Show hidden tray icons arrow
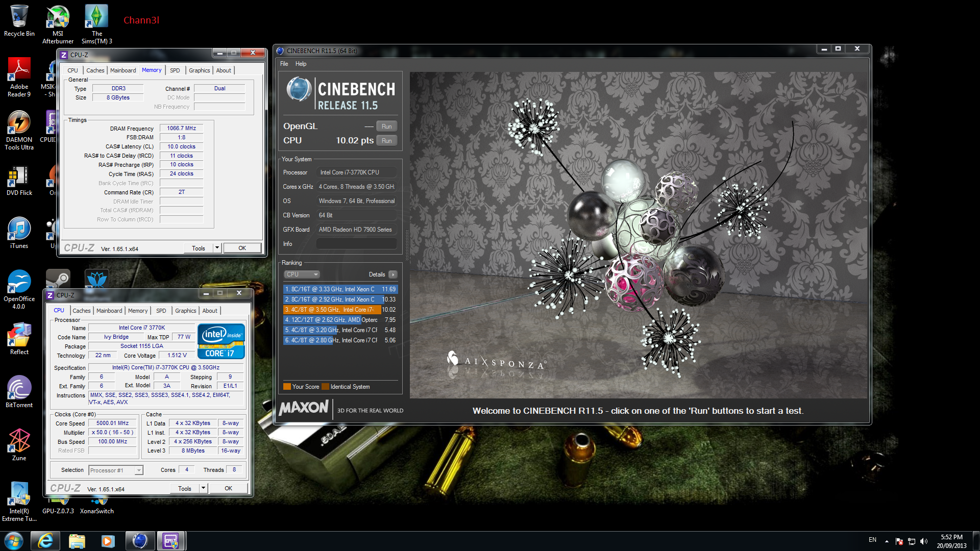Screen dimensions: 980x551 click(x=887, y=541)
